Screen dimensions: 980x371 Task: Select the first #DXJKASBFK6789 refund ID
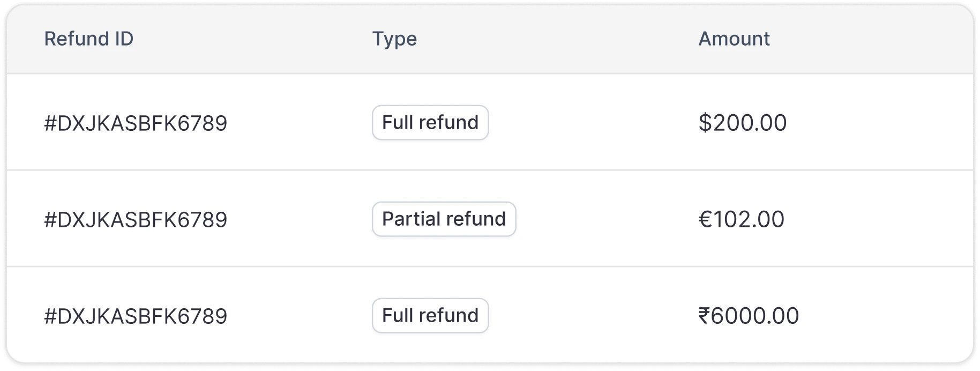[136, 122]
